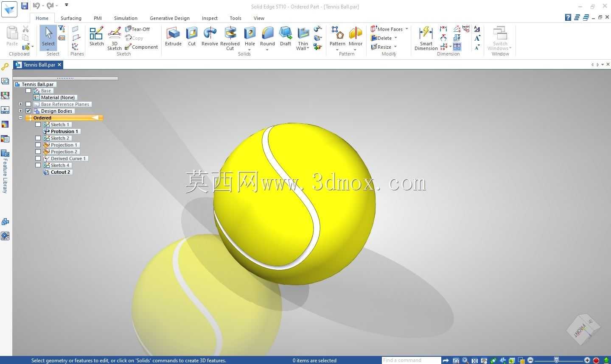Switch to the Simulation tab

pos(126,18)
